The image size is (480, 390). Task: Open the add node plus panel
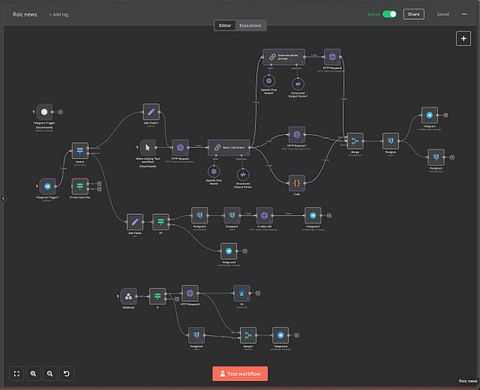click(x=463, y=39)
